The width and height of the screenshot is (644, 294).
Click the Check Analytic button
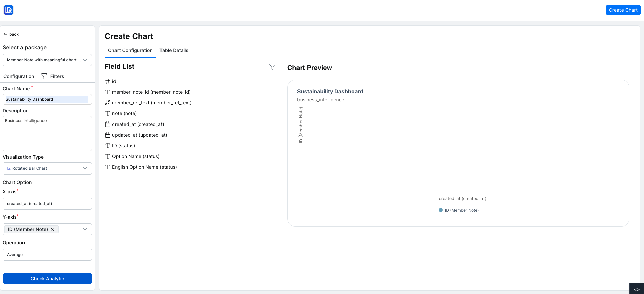[47, 278]
